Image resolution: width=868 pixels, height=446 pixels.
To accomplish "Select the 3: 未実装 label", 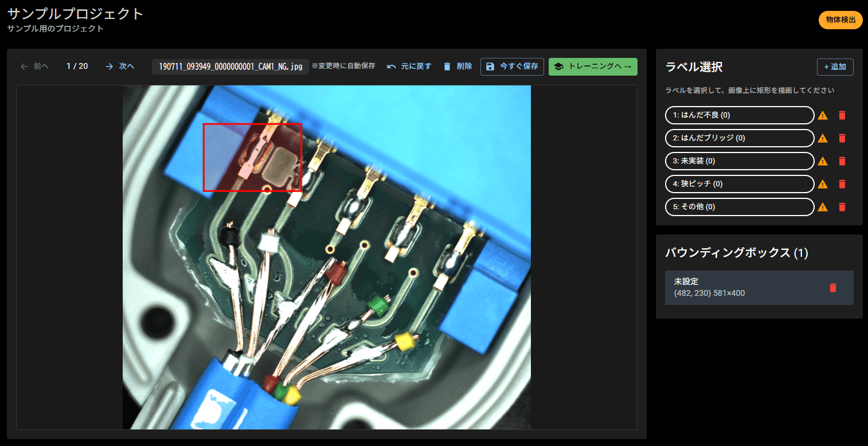I will (x=739, y=161).
